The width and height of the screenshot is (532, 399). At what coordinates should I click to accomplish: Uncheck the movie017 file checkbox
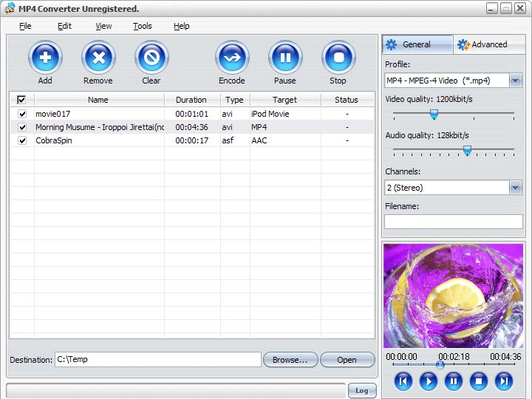coord(22,114)
